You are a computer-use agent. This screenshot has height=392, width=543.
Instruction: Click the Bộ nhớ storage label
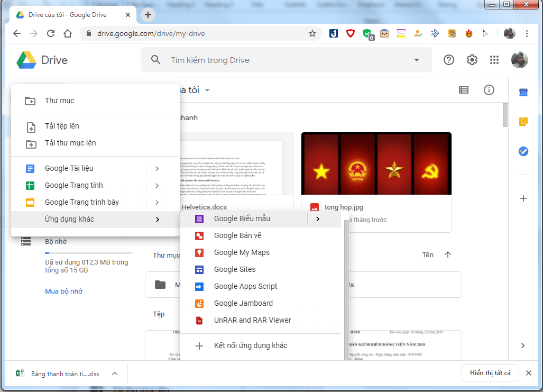pyautogui.click(x=56, y=242)
